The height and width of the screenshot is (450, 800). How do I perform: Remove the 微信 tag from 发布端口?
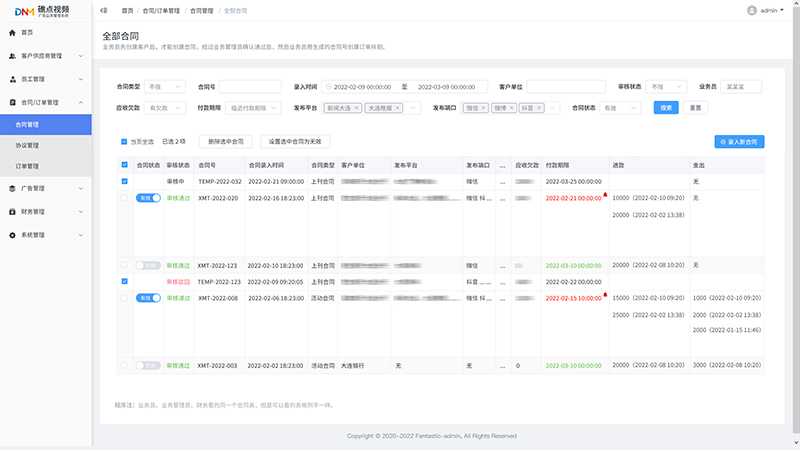[x=483, y=108]
